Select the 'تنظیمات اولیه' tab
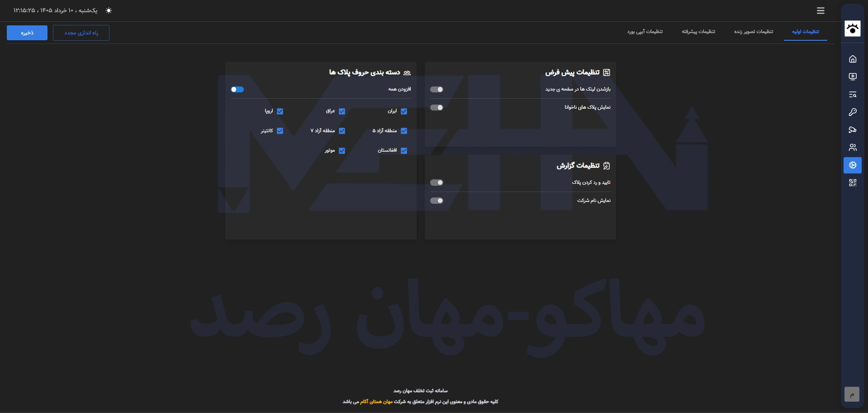The width and height of the screenshot is (868, 413). coord(806,32)
